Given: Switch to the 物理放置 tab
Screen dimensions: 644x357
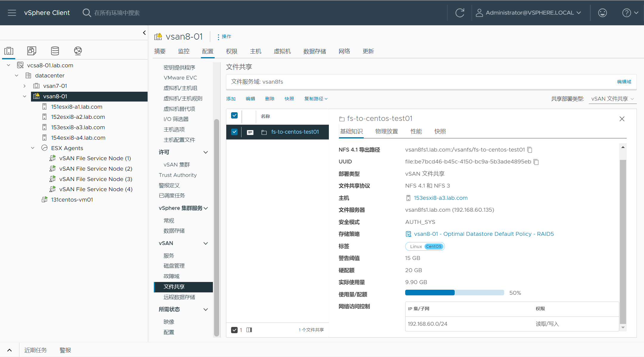Looking at the screenshot, I should pyautogui.click(x=387, y=131).
